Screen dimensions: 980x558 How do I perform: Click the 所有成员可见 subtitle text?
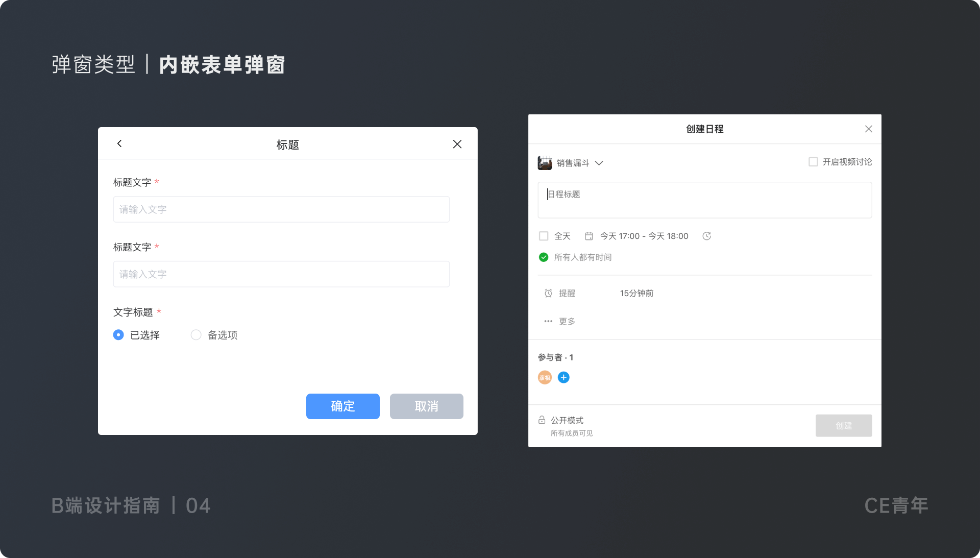572,433
